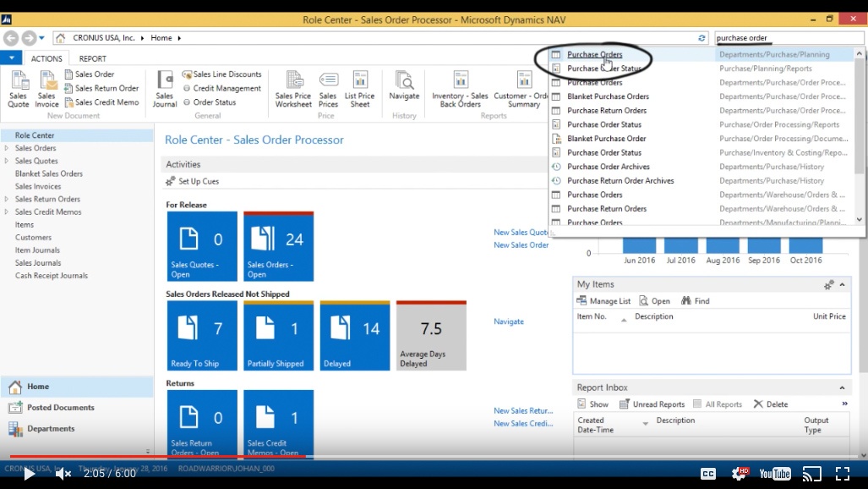Screen dimensions: 868x489
Task: Click the Navigate link beside tiles
Action: tap(509, 321)
